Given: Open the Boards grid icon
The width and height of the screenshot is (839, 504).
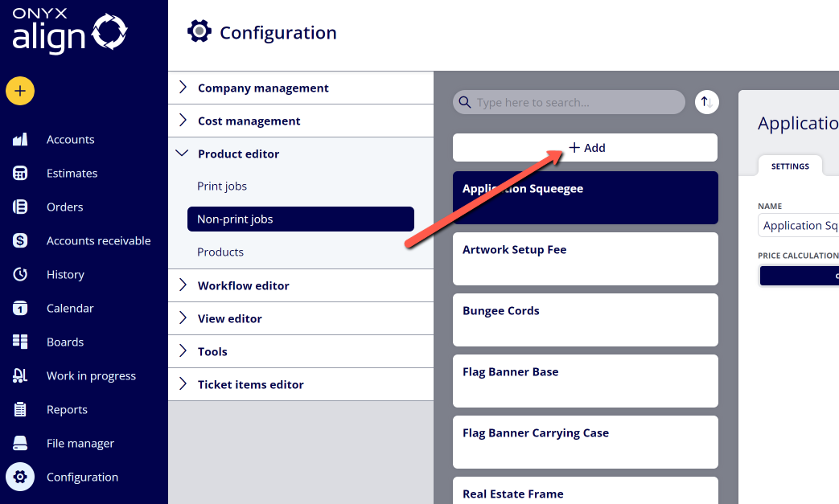Looking at the screenshot, I should pyautogui.click(x=20, y=342).
